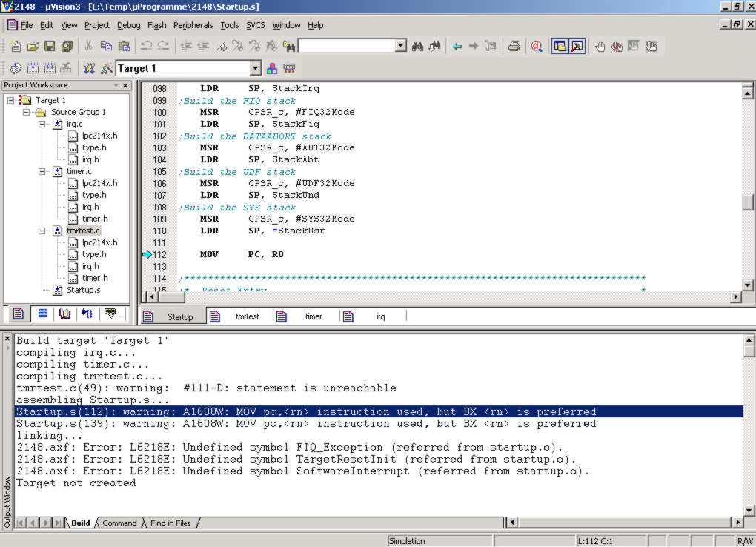Viewport: 756px width, 547px height.
Task: Click the binoculars Find icon
Action: pyautogui.click(x=417, y=46)
